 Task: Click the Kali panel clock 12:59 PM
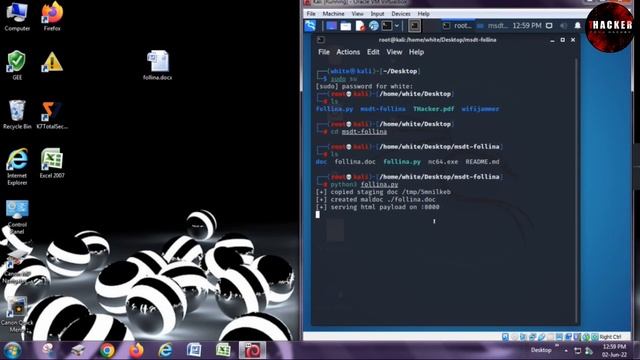(527, 26)
